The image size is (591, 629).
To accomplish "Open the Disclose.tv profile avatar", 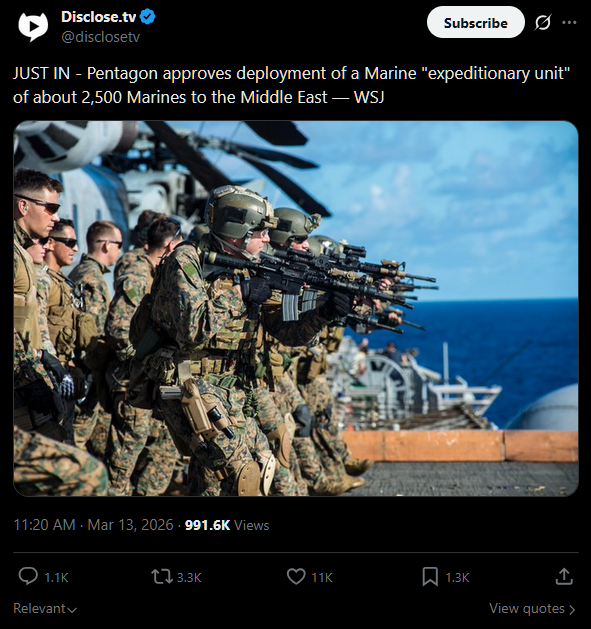I will tap(33, 26).
